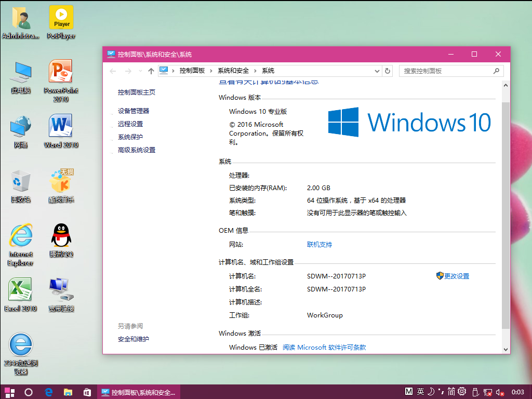
Task: Click the USB safely remove tray icon
Action: [x=475, y=392]
